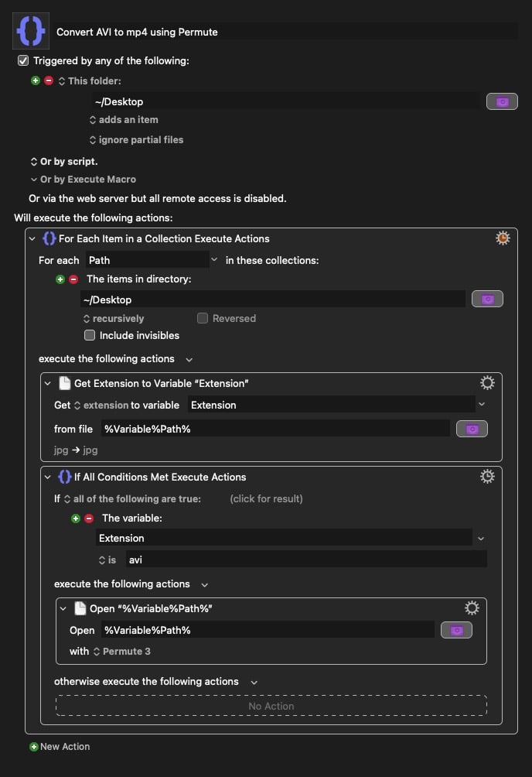Click folder chooser button beside trigger folder path
The width and height of the screenshot is (532, 777).
(x=502, y=101)
